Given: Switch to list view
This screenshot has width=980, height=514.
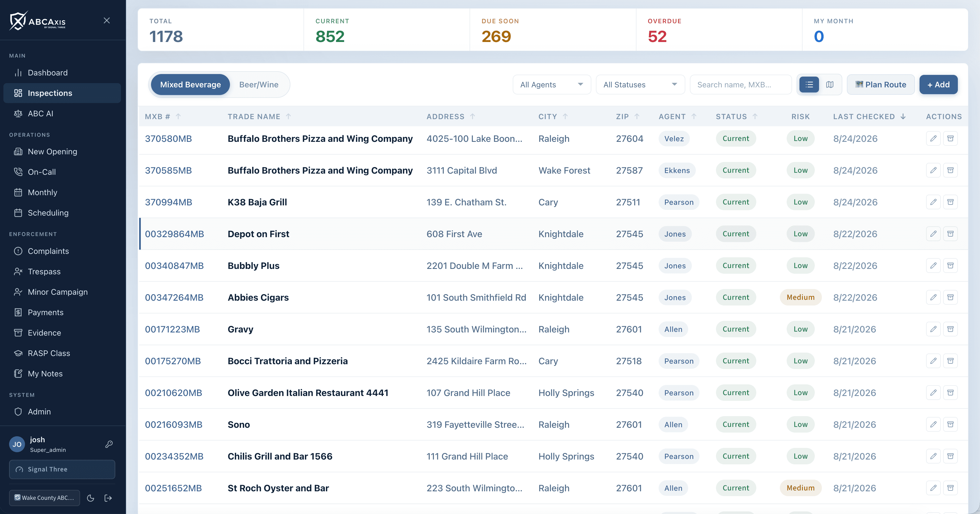Looking at the screenshot, I should click(x=809, y=85).
